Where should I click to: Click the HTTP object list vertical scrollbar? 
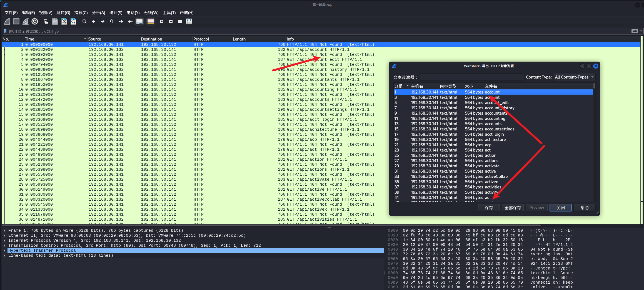[x=594, y=139]
